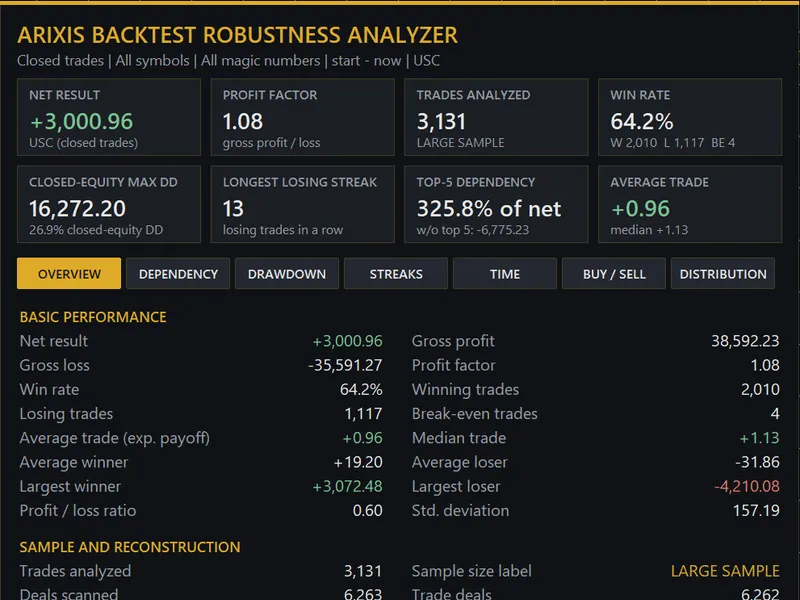
Task: Click Largest loser value -4,210.08
Action: 747,486
